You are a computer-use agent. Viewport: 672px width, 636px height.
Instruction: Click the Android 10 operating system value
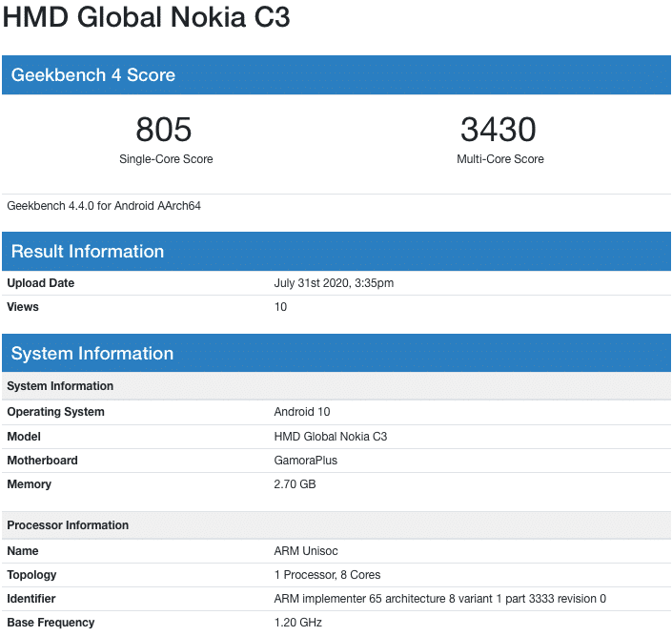click(x=302, y=412)
